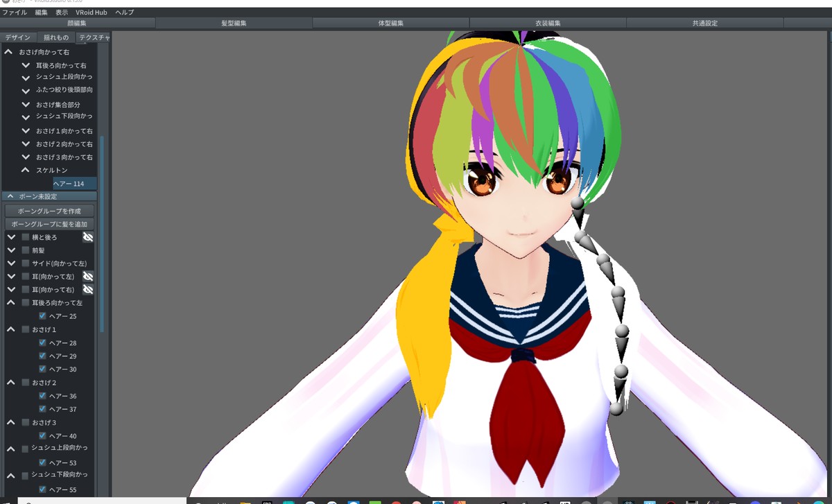Click the crossed-eye icon beside 耳(向かって左)
This screenshot has height=504, width=832.
point(88,276)
